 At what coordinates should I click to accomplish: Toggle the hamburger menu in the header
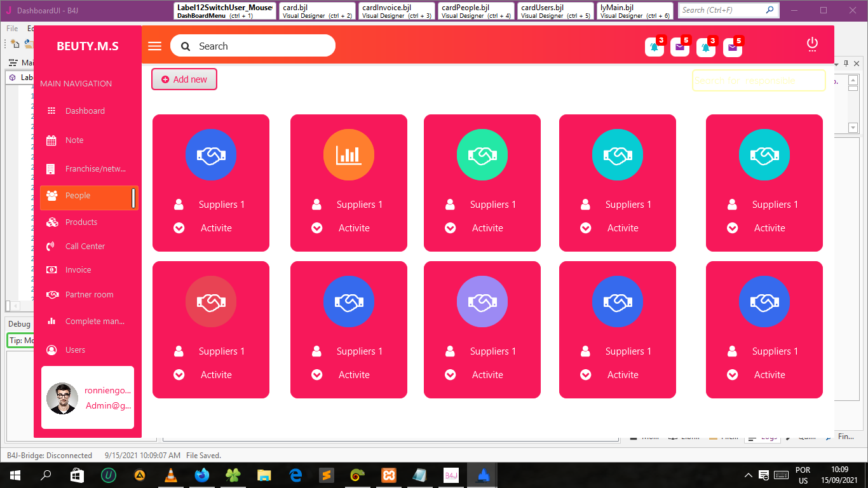(x=154, y=46)
